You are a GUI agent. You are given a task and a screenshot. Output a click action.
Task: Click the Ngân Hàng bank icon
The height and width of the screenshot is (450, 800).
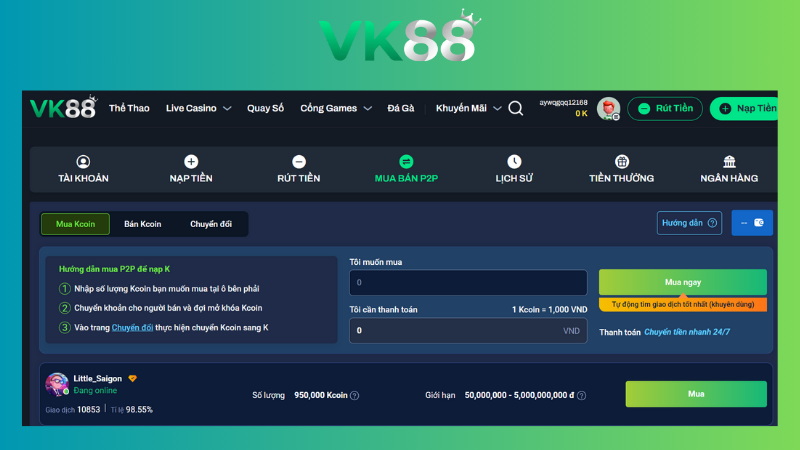click(x=729, y=162)
